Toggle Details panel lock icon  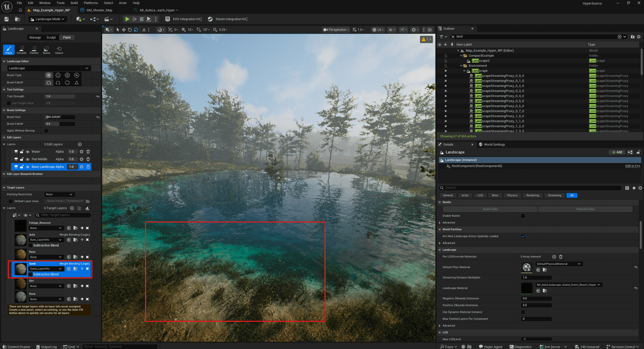coord(638,152)
